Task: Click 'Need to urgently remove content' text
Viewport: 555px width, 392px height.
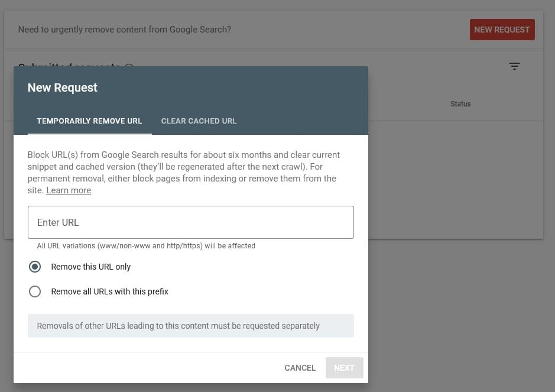Action: click(124, 30)
